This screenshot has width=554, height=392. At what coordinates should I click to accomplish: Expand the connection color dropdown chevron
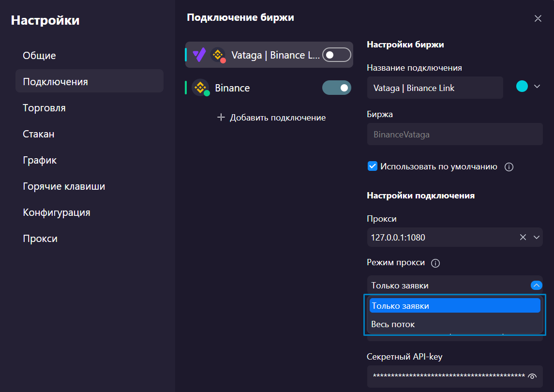click(537, 86)
